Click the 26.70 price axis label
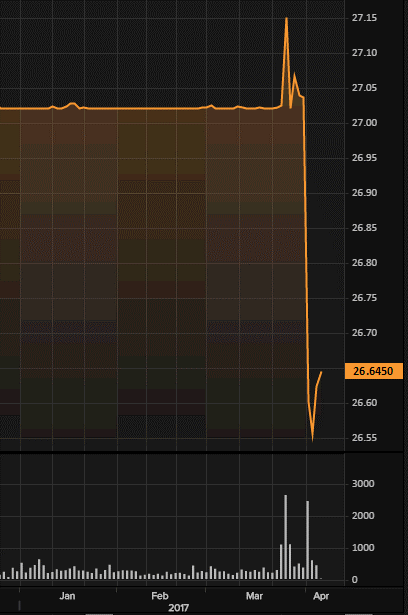 [x=364, y=333]
